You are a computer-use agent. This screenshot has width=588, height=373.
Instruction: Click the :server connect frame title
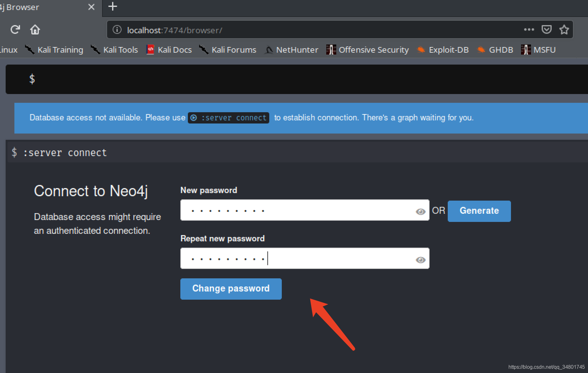coord(65,153)
